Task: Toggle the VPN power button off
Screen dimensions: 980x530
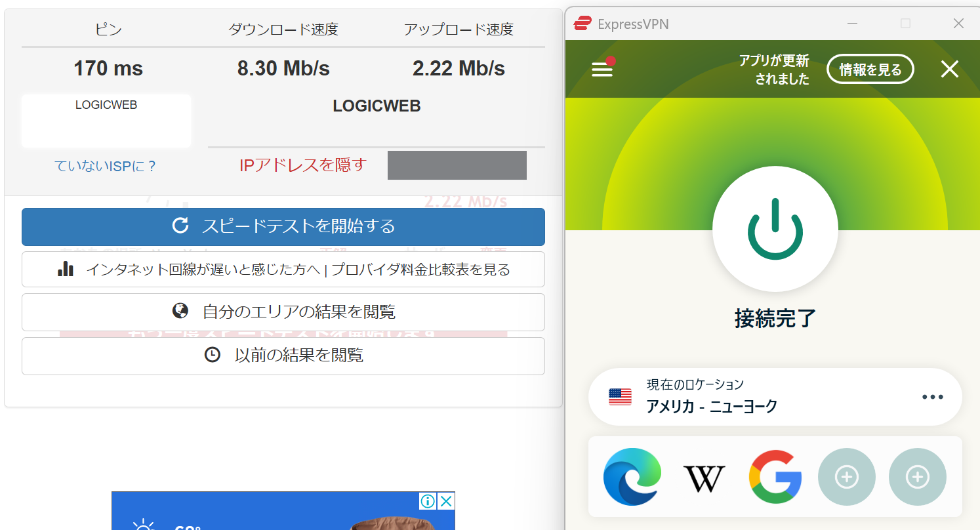Action: (775, 230)
